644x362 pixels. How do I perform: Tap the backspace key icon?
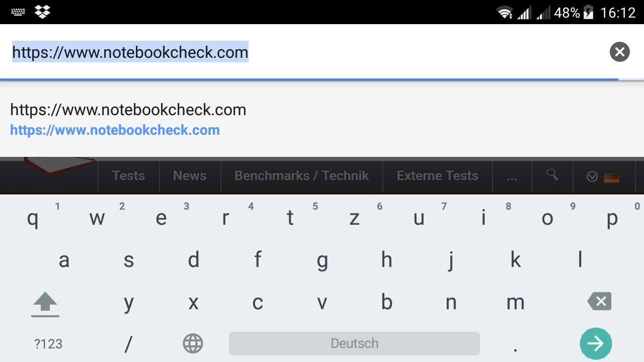599,302
